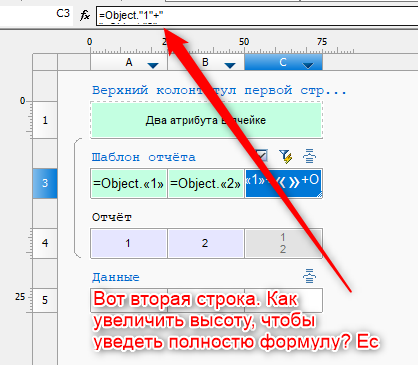Click collapse icon next to Шаблон отчёта
Viewport: 418px width, 365px height.
point(309,156)
